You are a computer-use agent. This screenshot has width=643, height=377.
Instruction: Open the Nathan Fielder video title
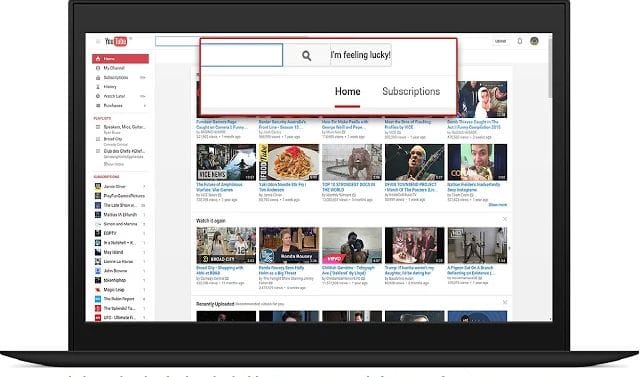474,187
